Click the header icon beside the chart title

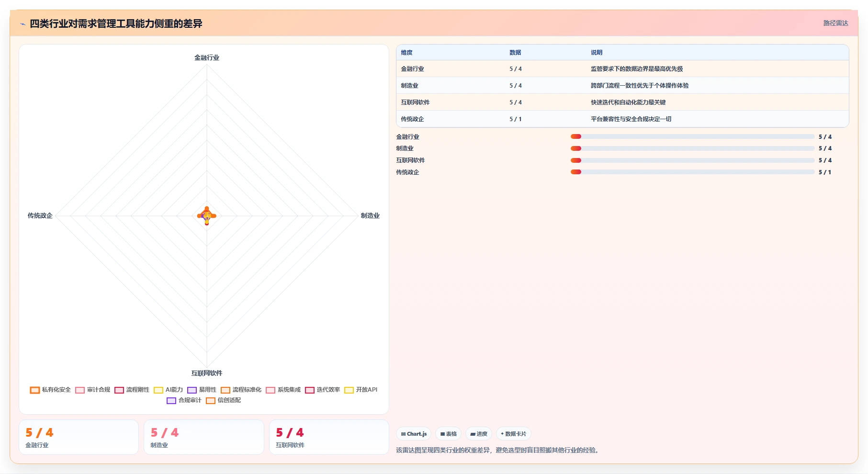(23, 24)
